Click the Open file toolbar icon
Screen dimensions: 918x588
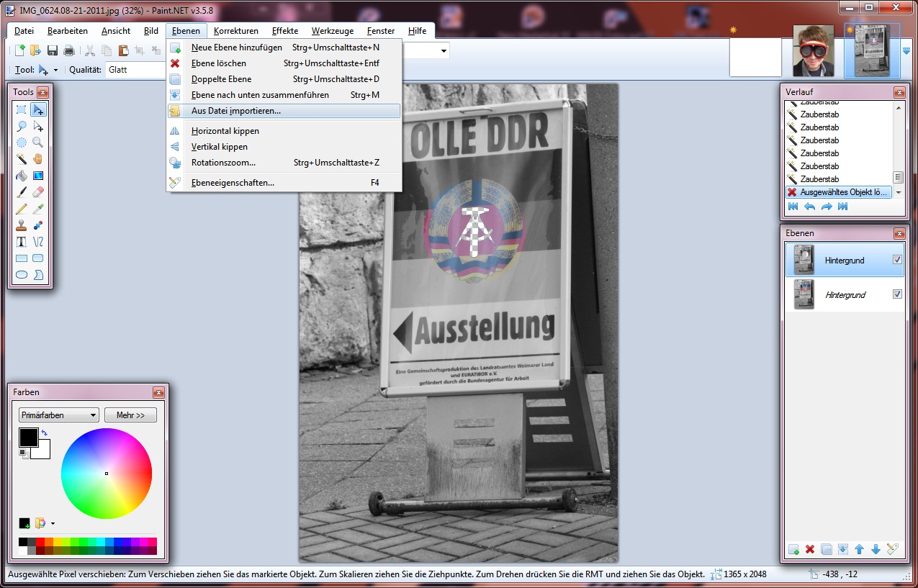tap(35, 50)
